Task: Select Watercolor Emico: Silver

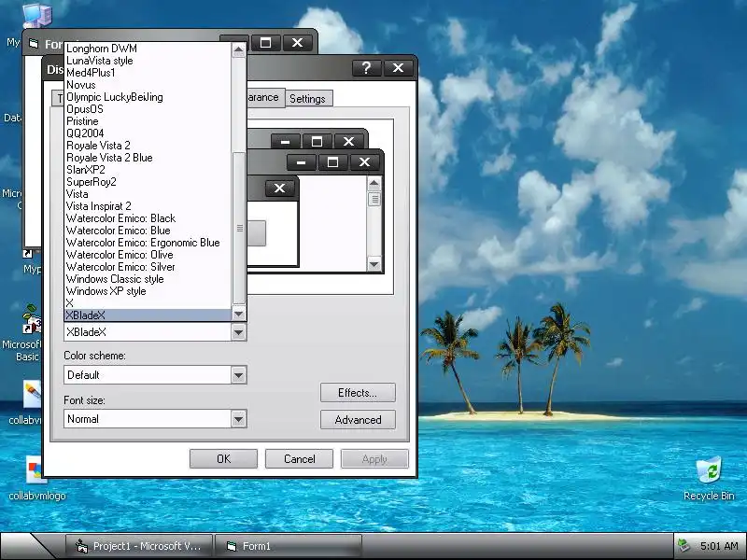Action: tap(148, 267)
